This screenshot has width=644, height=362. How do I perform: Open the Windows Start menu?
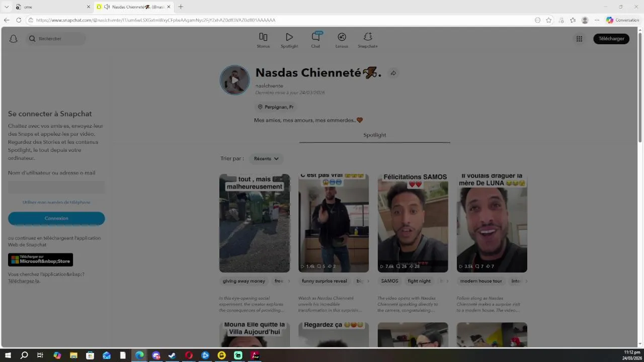click(x=8, y=355)
